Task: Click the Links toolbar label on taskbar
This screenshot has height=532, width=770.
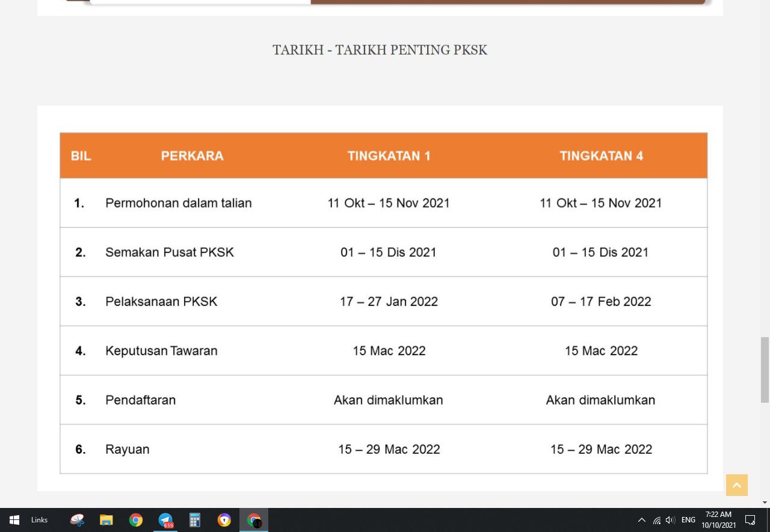Action: point(39,520)
